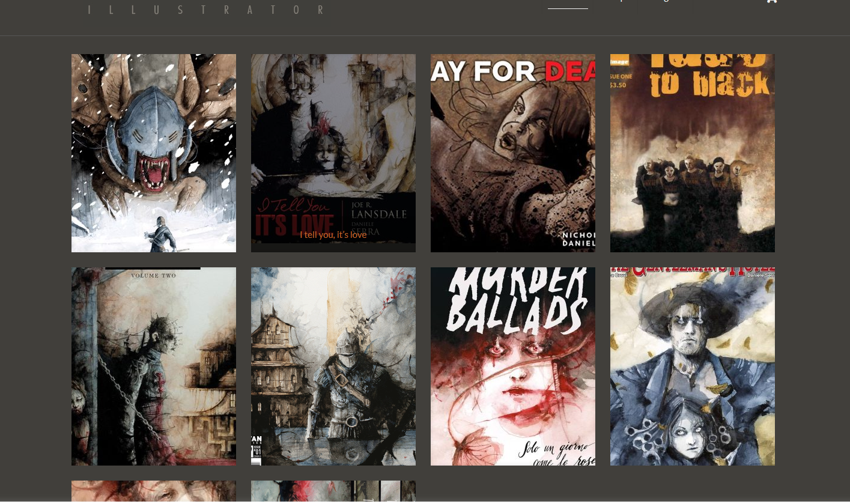Open the armored knight with pagoda artwork
850x504 pixels.
[333, 366]
